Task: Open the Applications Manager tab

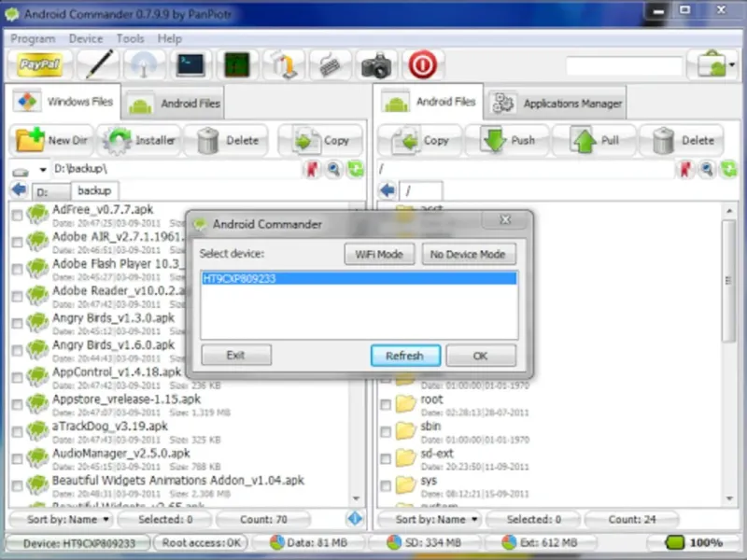Action: (557, 104)
